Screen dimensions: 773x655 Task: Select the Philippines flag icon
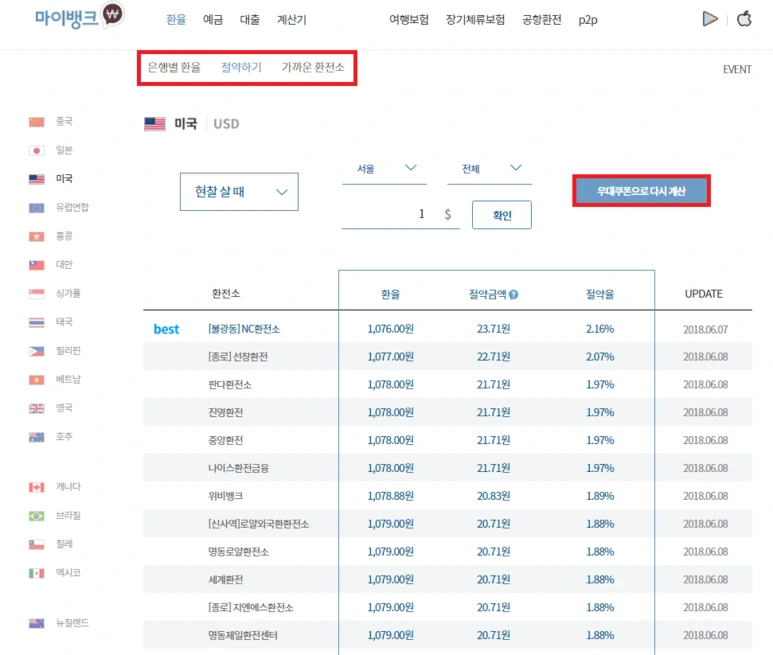point(36,351)
